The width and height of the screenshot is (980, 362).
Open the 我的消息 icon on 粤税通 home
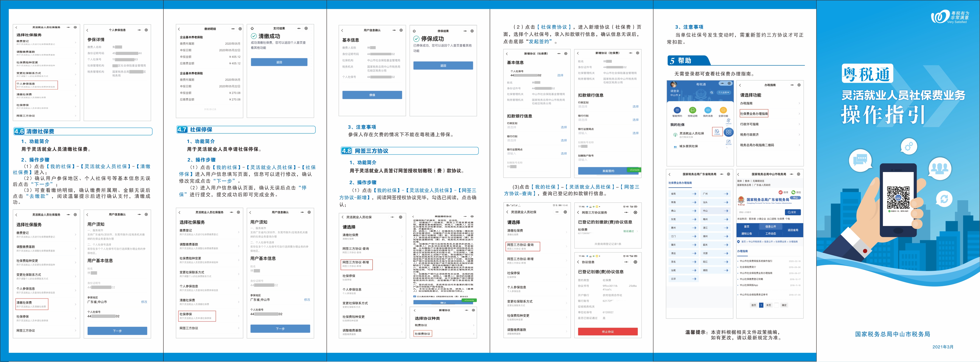click(x=708, y=110)
